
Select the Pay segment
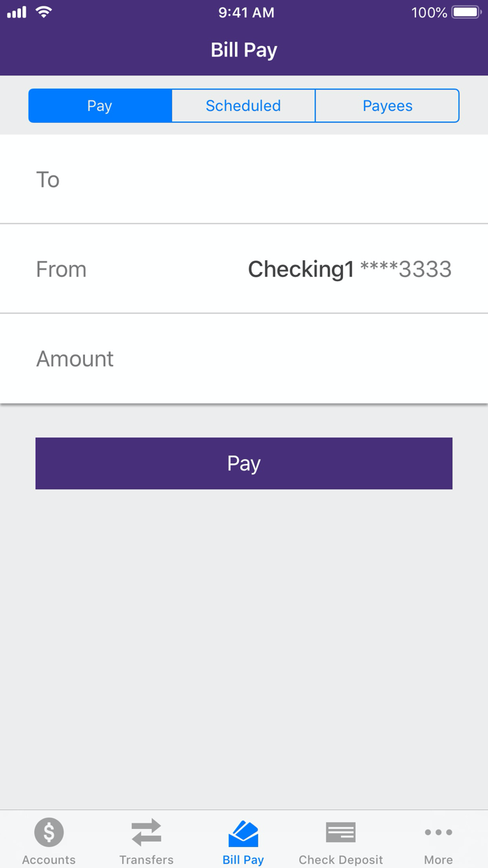(x=100, y=105)
